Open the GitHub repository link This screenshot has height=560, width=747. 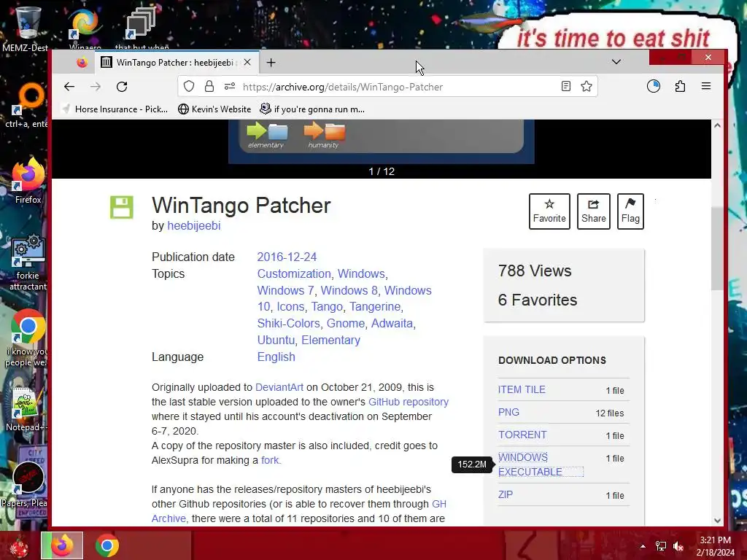409,402
